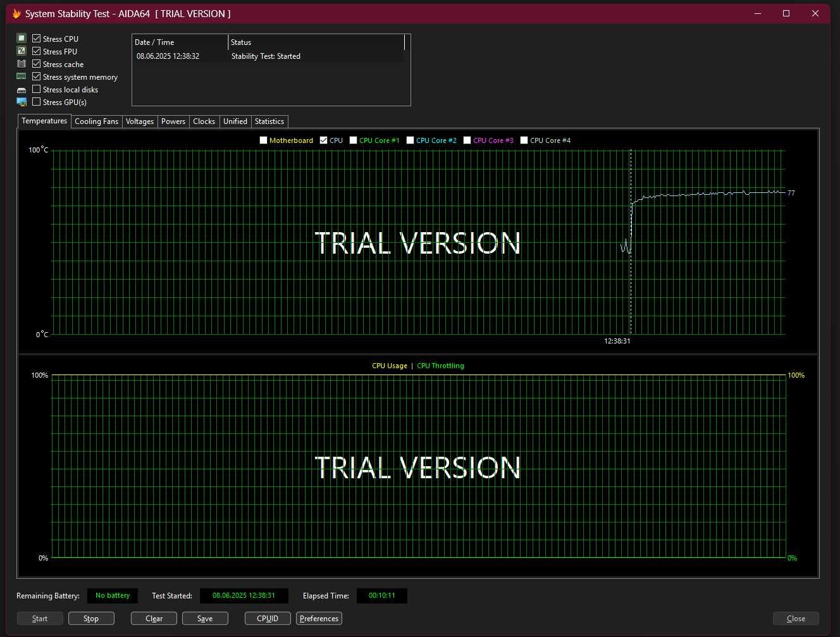Maximize the System Stability Test window
The height and width of the screenshot is (637, 840).
coord(786,13)
